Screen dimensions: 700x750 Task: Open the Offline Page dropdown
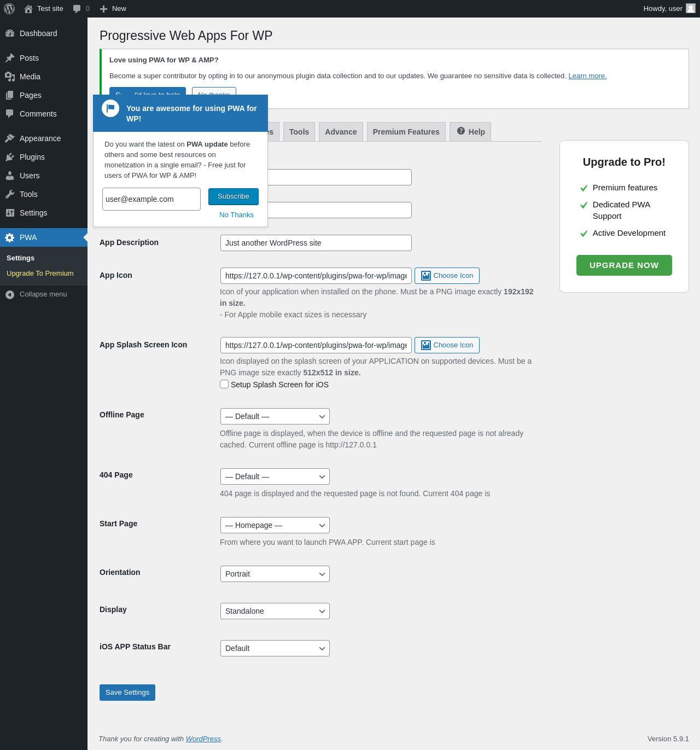click(275, 416)
